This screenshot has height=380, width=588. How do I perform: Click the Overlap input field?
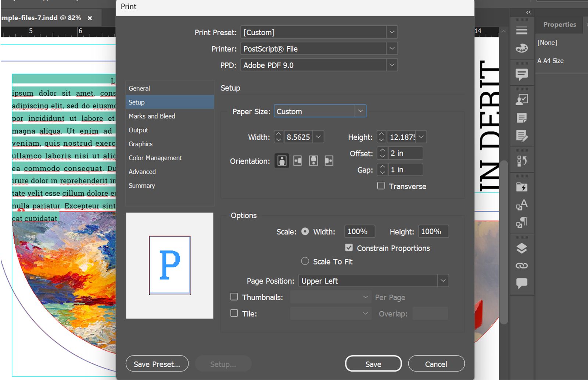pos(430,313)
